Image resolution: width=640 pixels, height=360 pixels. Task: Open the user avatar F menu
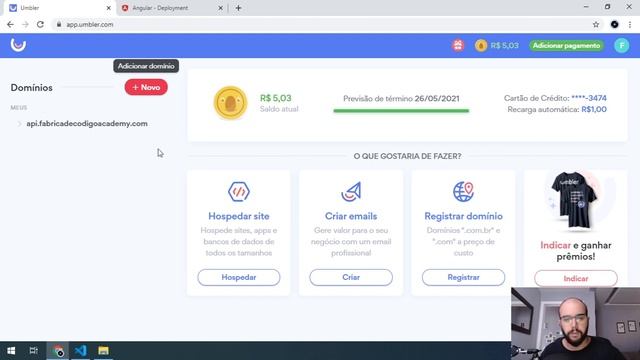point(622,45)
